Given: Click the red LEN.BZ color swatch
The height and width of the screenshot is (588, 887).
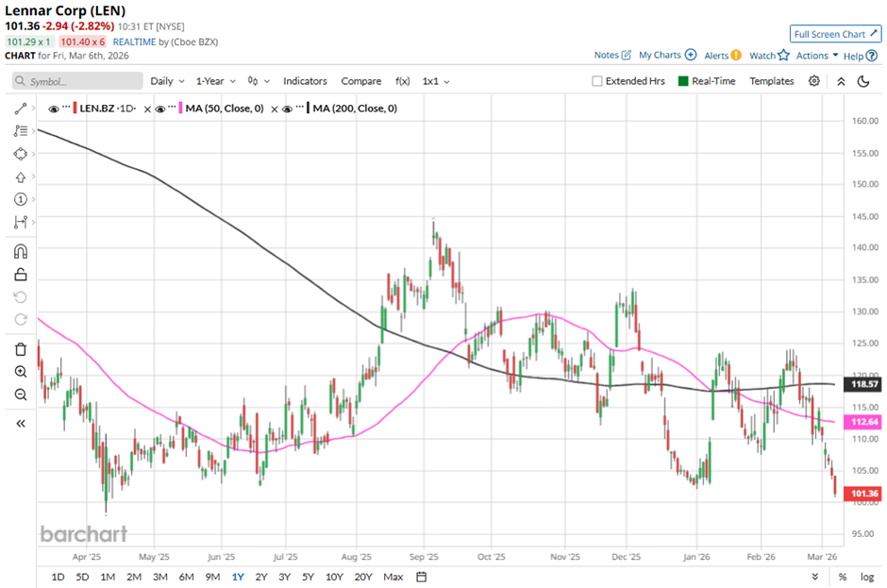Looking at the screenshot, I should (75, 109).
